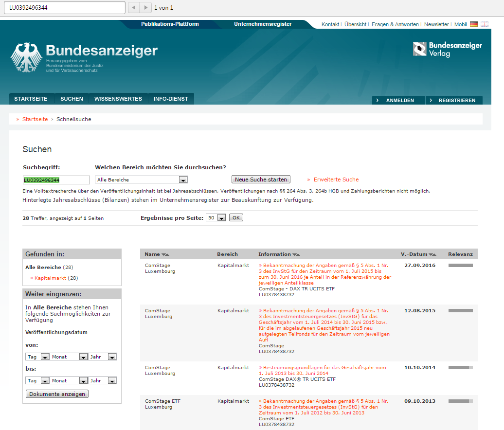Open the 'bis' Monat dropdown
This screenshot has width=504, height=430.
point(69,380)
